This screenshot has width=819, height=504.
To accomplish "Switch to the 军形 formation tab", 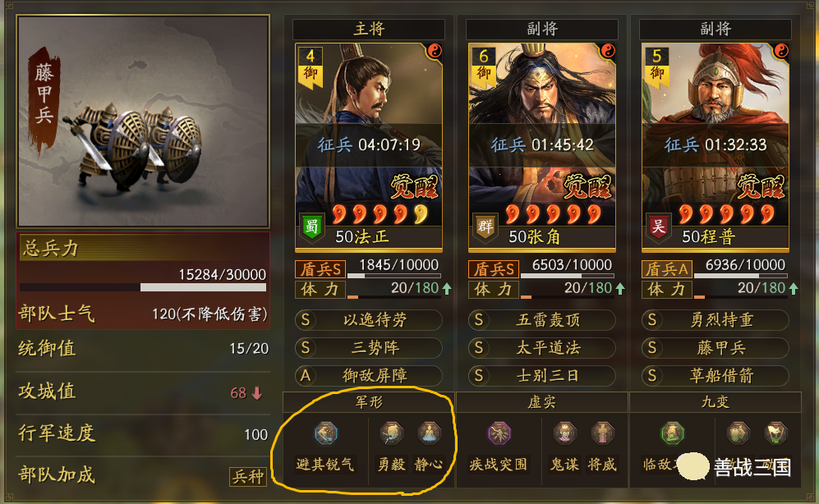I will [369, 401].
